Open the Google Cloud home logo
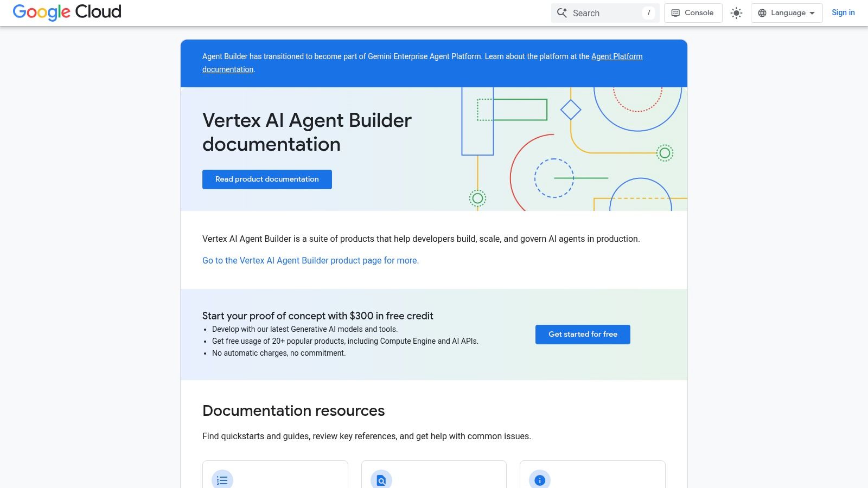The height and width of the screenshot is (488, 868). point(67,12)
